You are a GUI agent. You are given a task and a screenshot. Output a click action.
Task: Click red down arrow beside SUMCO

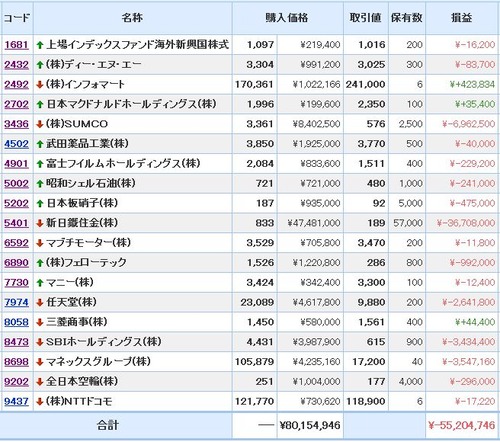click(40, 124)
